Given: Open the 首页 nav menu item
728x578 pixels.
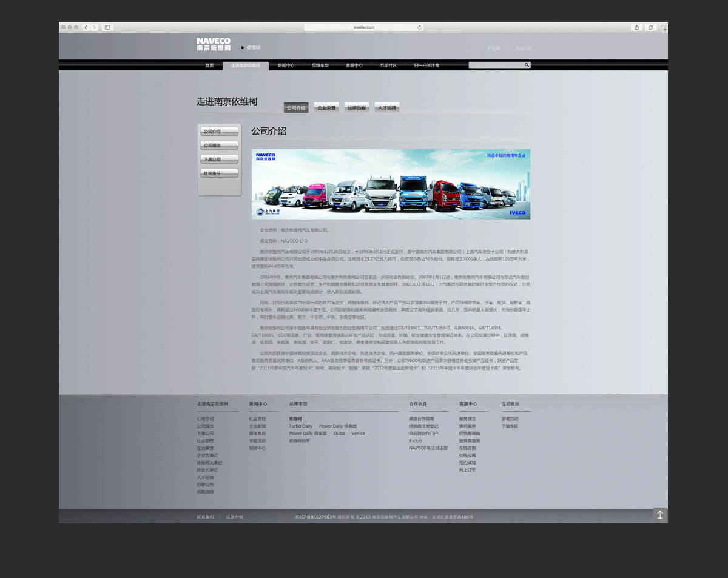Looking at the screenshot, I should point(209,66).
